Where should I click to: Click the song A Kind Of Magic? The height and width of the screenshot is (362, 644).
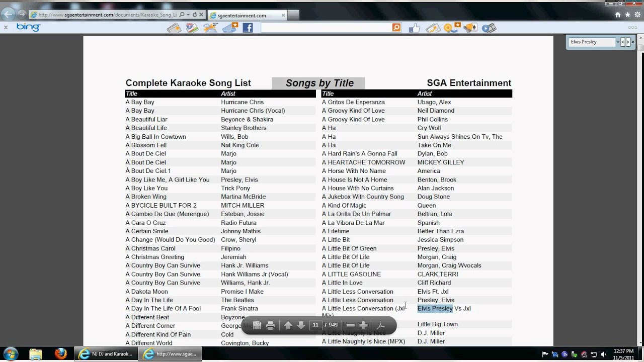click(x=344, y=205)
